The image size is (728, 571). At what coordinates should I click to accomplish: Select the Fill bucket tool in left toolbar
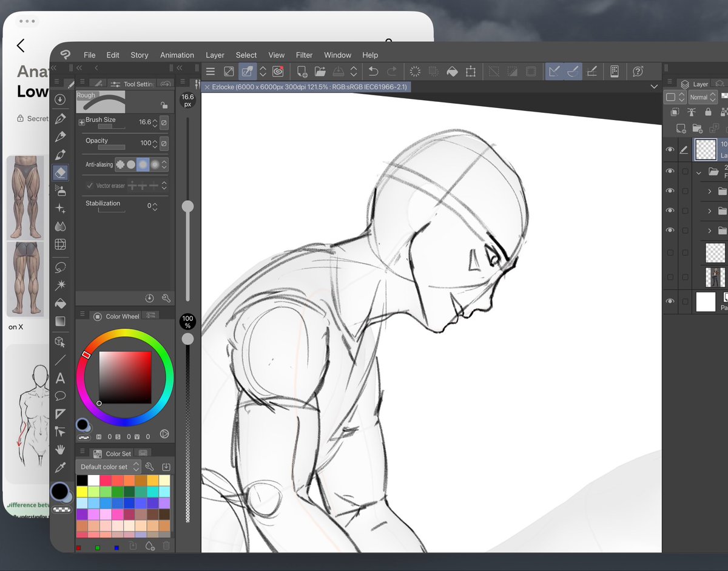pos(60,303)
